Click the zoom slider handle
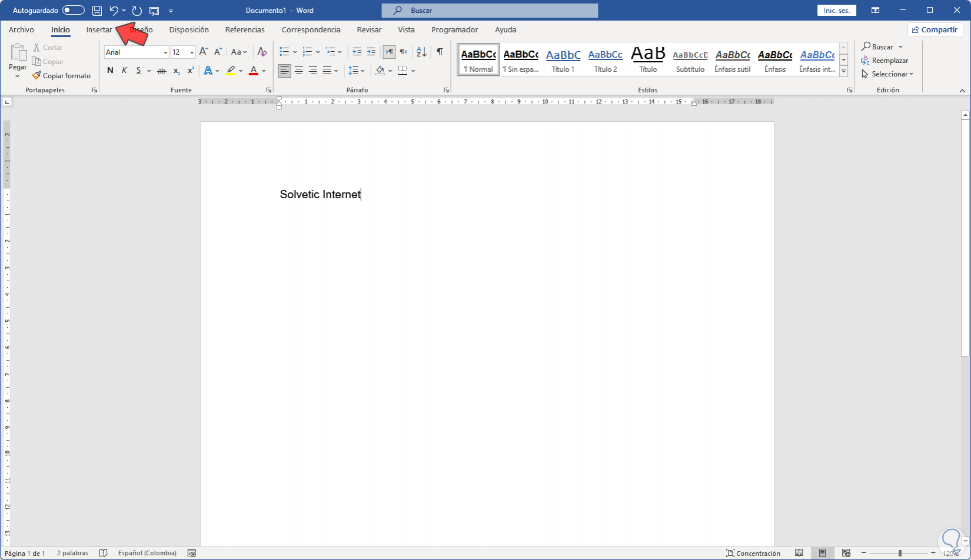 [x=900, y=553]
